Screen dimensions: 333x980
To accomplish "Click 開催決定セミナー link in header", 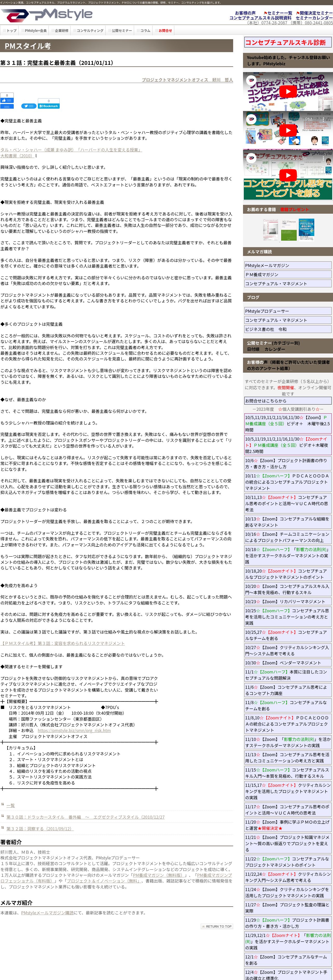I will [316, 13].
